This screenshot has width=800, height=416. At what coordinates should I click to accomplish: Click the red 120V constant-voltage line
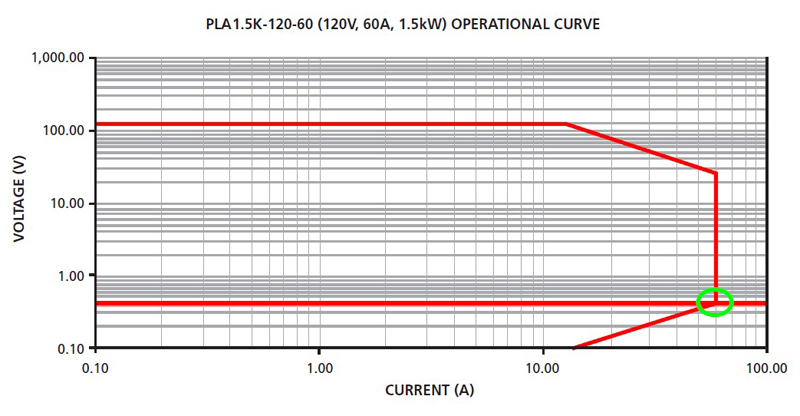[x=331, y=124]
